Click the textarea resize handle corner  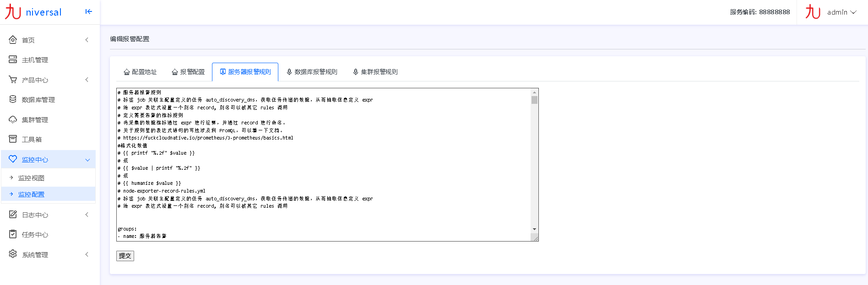535,237
